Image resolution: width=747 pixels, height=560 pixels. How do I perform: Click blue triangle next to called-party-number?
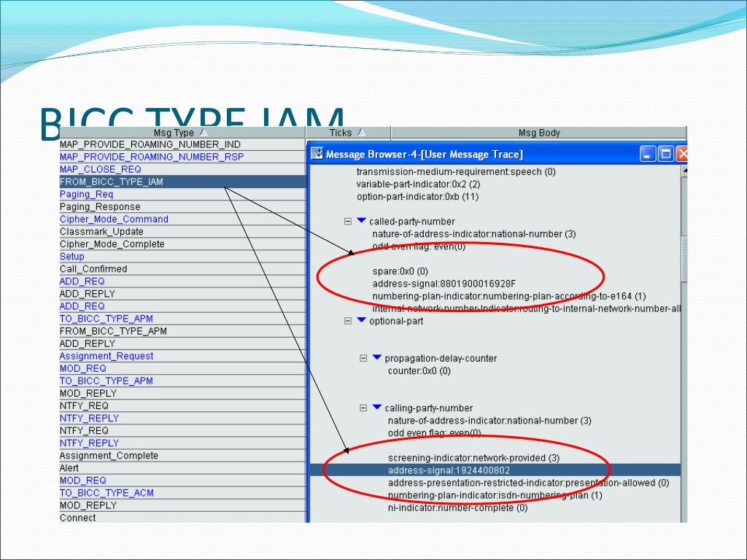pyautogui.click(x=361, y=220)
